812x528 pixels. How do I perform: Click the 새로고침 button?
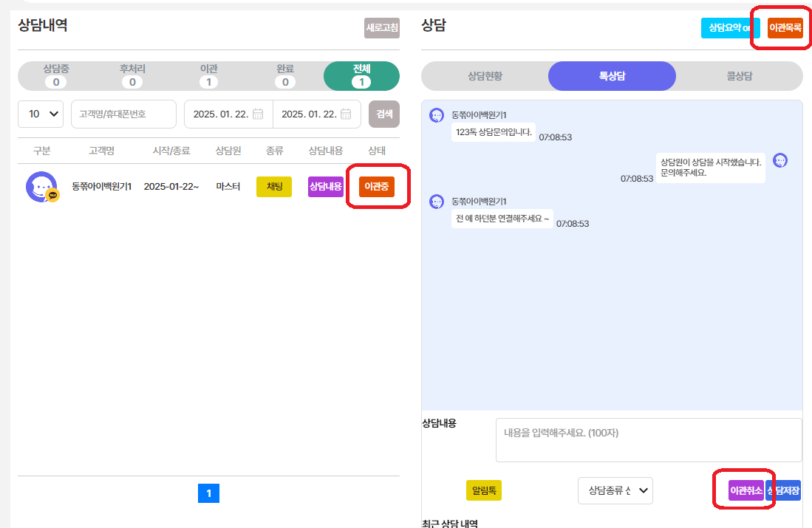coord(381,28)
